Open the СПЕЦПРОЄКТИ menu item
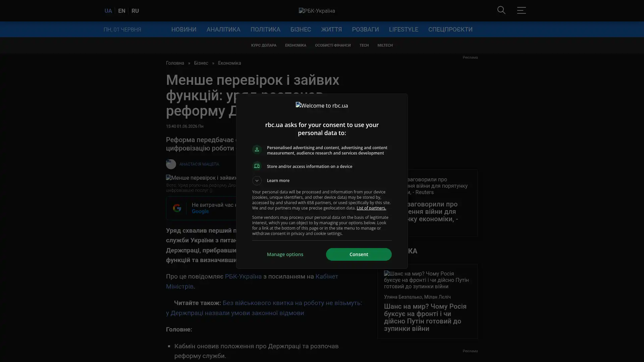This screenshot has width=644, height=362. point(450,29)
